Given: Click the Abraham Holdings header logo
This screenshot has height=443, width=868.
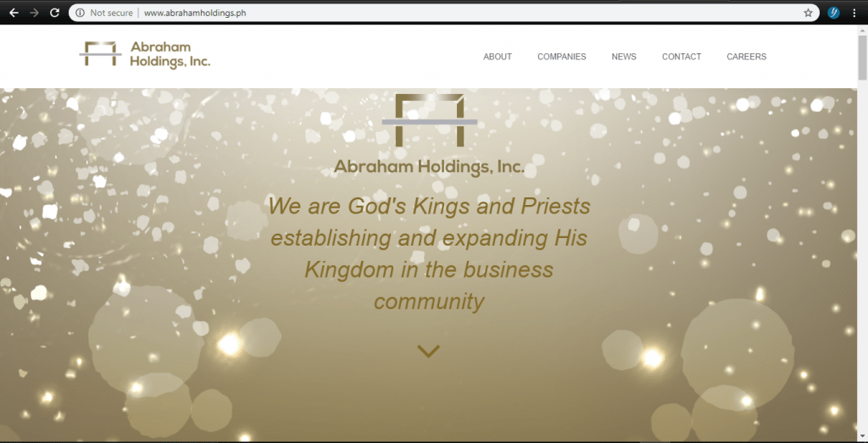Looking at the screenshot, I should point(145,55).
